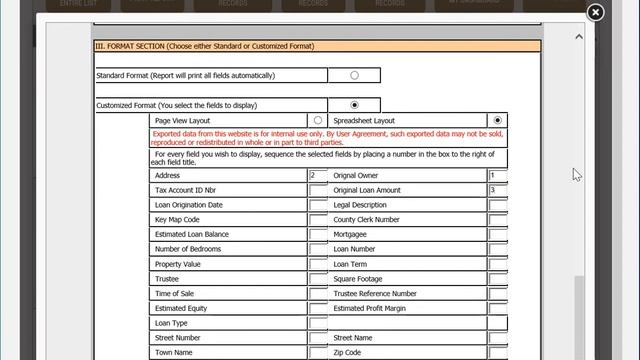The width and height of the screenshot is (640, 360).
Task: Click the Loan Number sequence box
Action: point(498,249)
